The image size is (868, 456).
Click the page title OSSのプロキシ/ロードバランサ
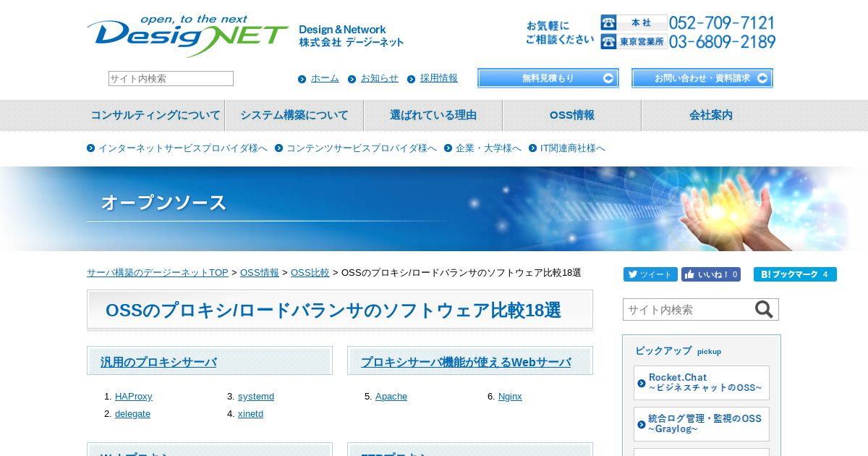333,311
